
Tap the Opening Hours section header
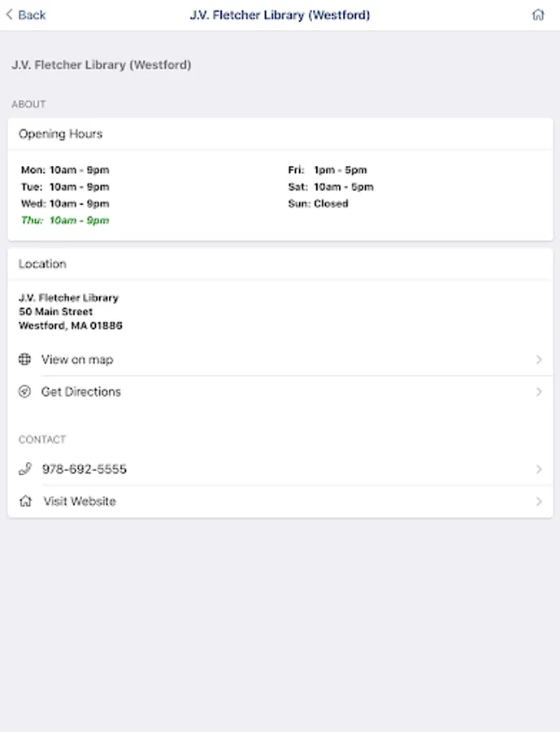[61, 134]
